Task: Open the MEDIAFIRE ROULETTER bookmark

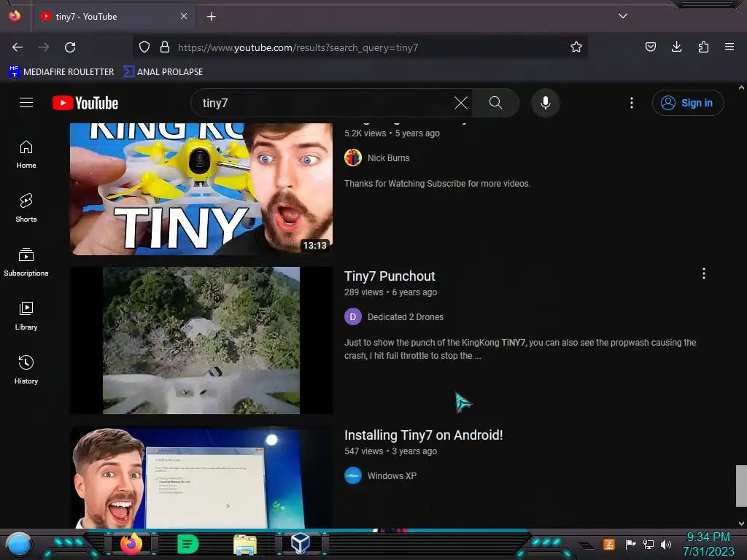Action: tap(61, 72)
